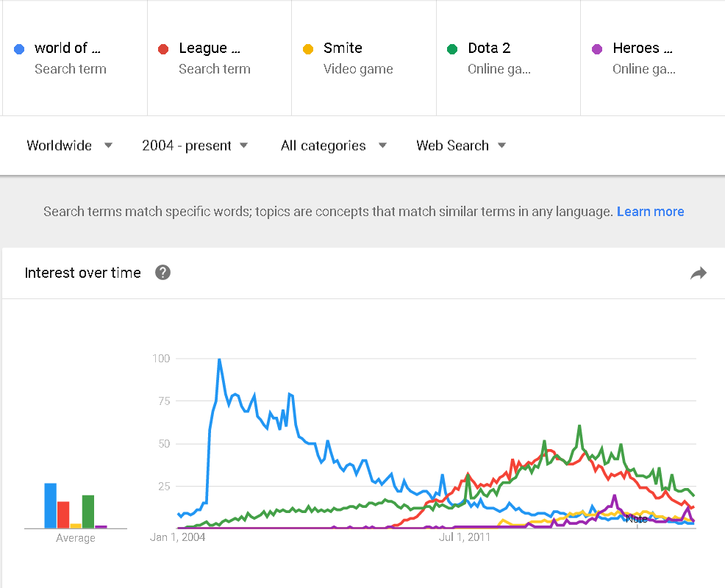Screen dimensions: 725x588
Task: Click the red dot beside League
Action: (x=163, y=49)
